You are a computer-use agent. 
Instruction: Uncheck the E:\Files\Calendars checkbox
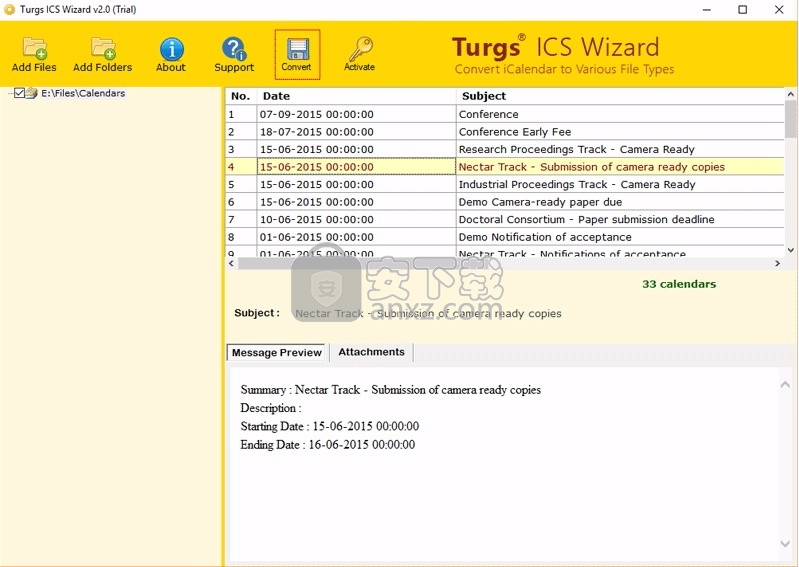click(x=19, y=93)
